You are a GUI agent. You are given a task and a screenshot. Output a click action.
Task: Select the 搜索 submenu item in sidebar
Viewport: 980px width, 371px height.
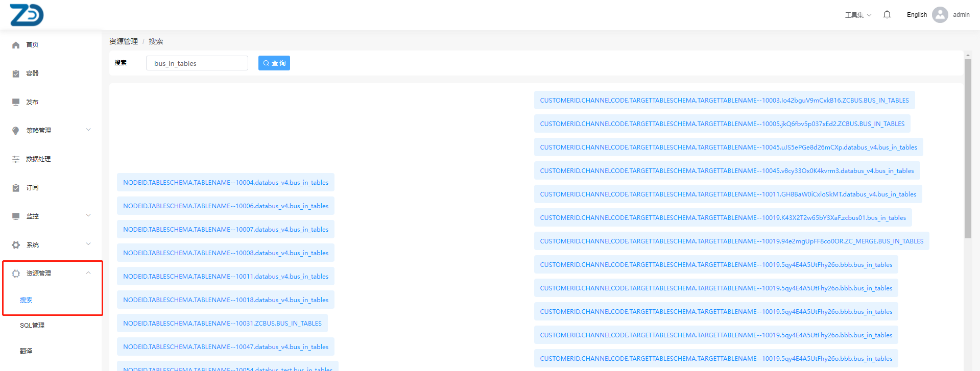click(26, 300)
